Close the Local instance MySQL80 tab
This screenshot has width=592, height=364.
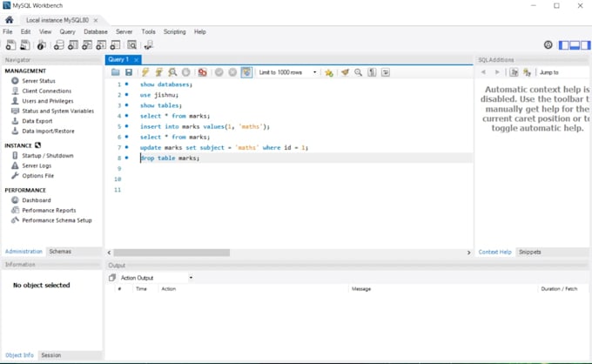point(96,20)
